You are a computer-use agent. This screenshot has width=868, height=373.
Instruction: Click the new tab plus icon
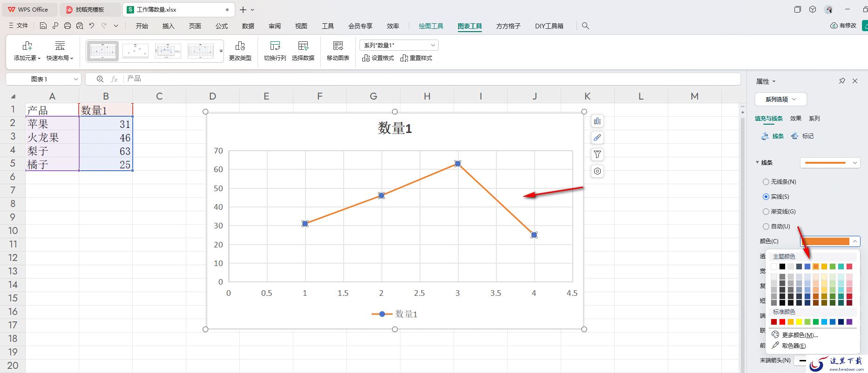243,9
